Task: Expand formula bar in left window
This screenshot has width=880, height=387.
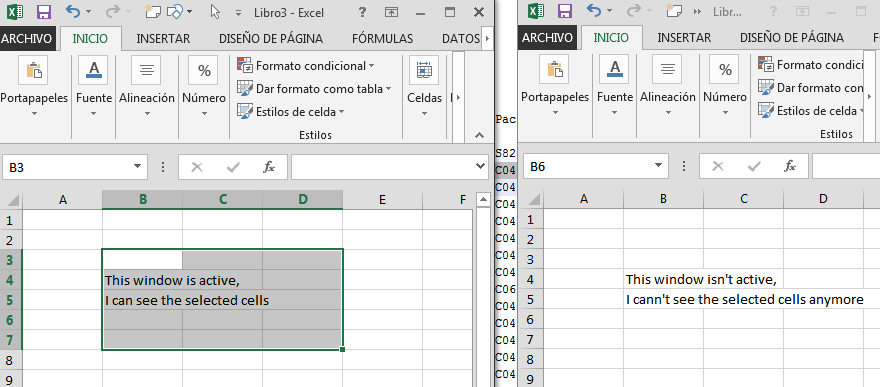Action: (480, 166)
